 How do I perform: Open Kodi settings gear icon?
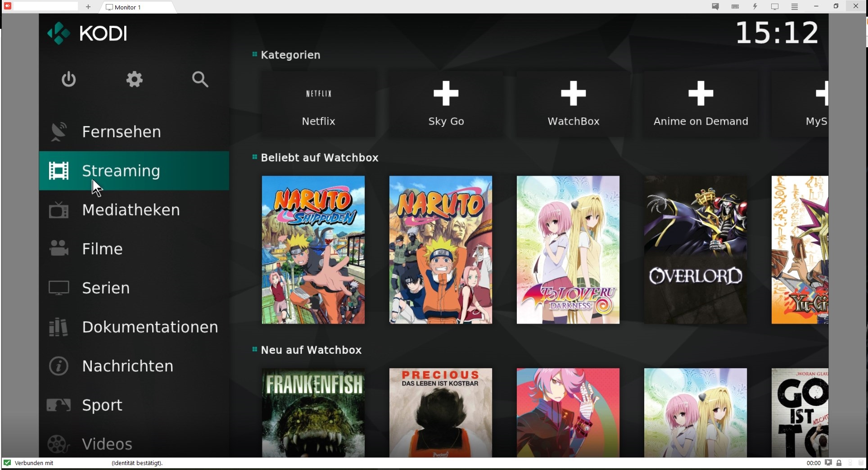(134, 79)
